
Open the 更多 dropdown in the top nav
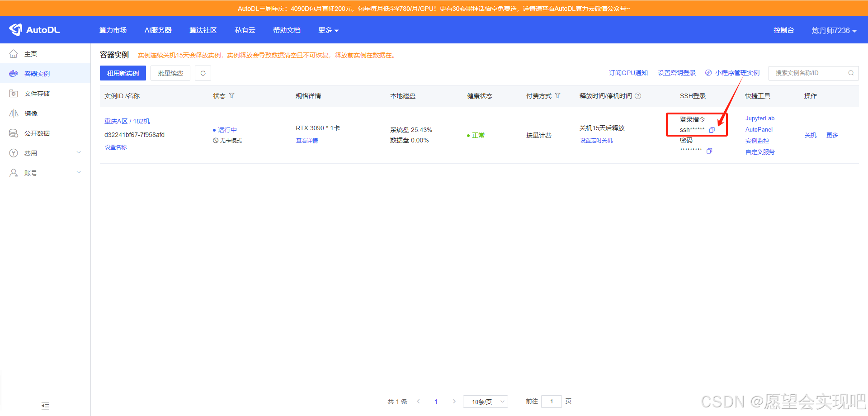click(328, 30)
